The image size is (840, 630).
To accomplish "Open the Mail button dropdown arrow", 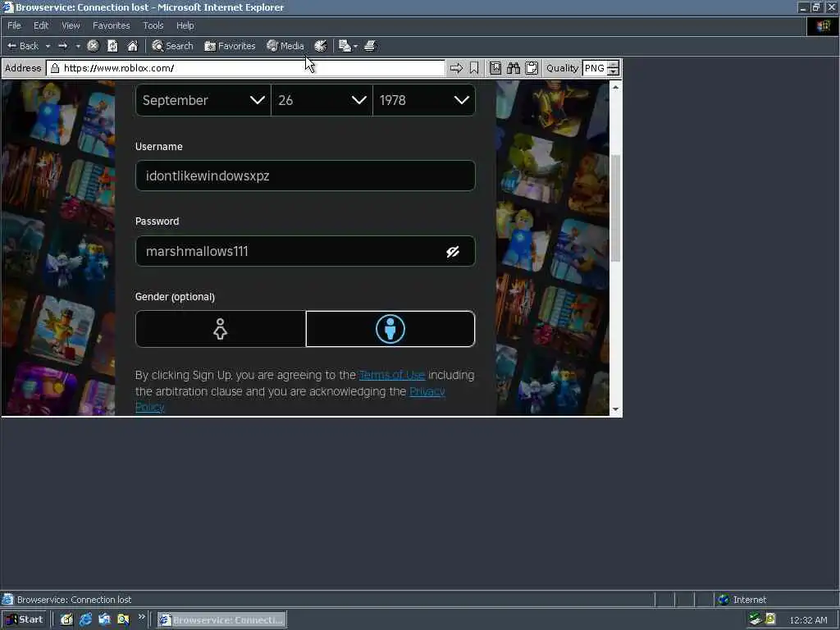I will point(355,46).
